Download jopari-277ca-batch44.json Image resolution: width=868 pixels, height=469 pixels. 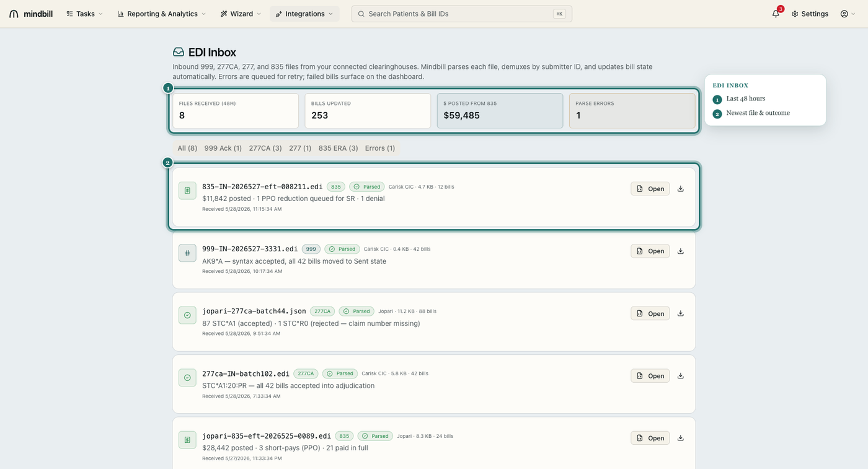(681, 313)
